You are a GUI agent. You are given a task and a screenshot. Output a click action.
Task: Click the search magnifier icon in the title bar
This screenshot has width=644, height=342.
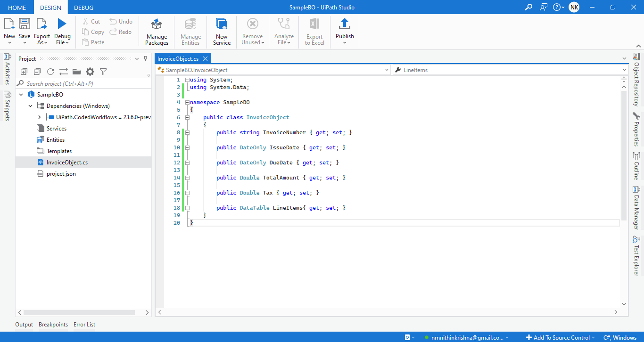[x=529, y=7]
